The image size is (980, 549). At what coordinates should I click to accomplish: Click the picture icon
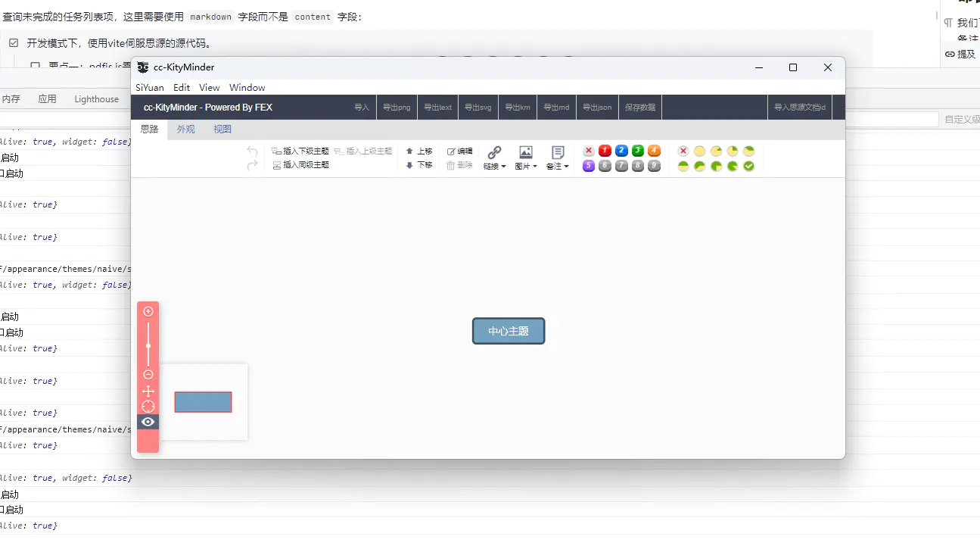526,152
